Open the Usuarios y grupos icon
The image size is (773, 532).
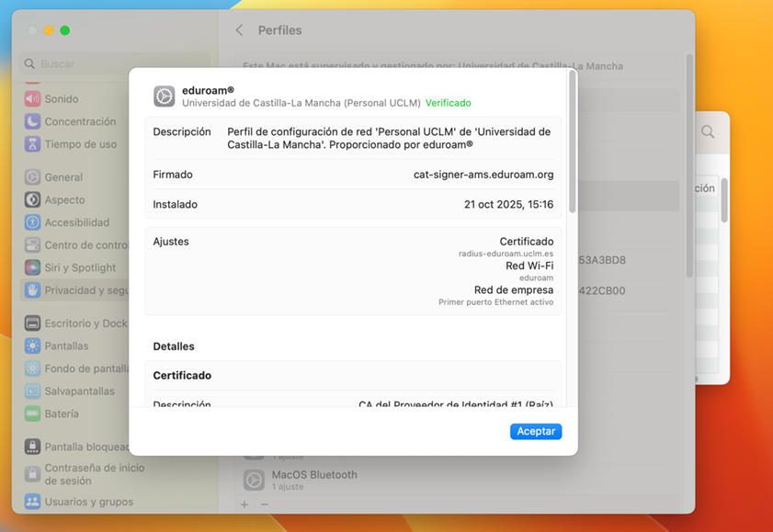pos(32,502)
